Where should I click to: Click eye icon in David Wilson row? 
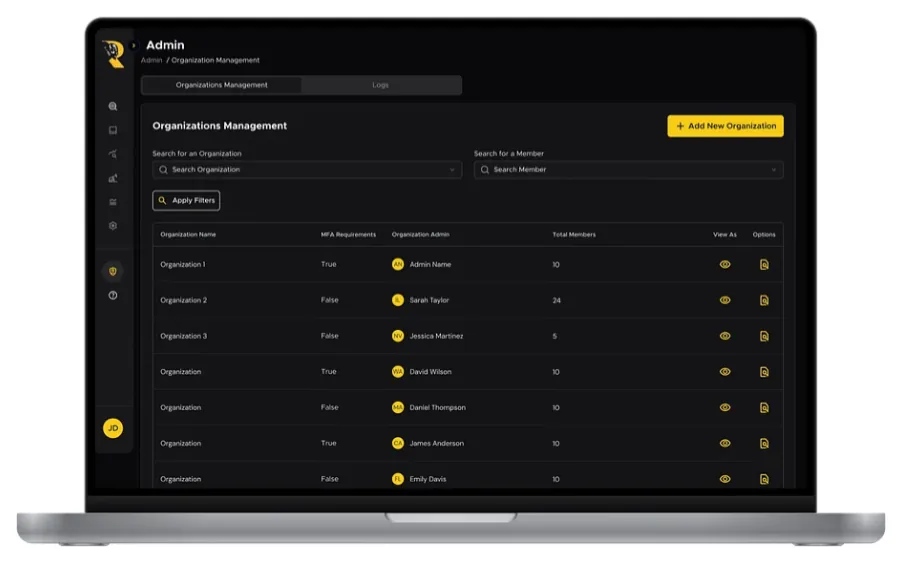tap(725, 372)
